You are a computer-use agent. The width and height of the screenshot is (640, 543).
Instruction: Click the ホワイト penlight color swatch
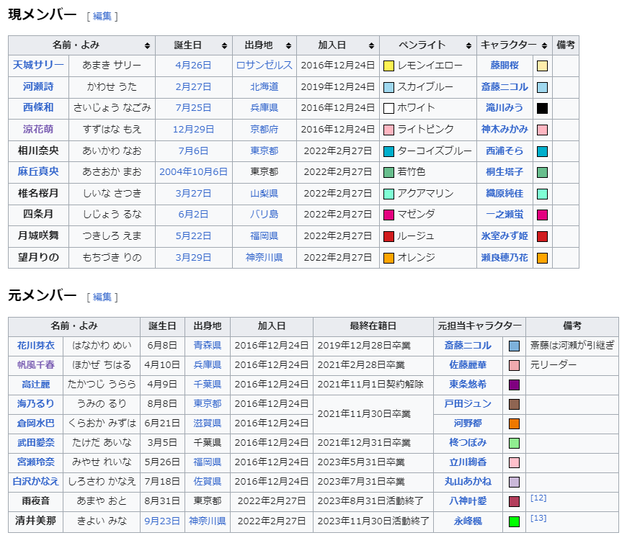point(389,108)
